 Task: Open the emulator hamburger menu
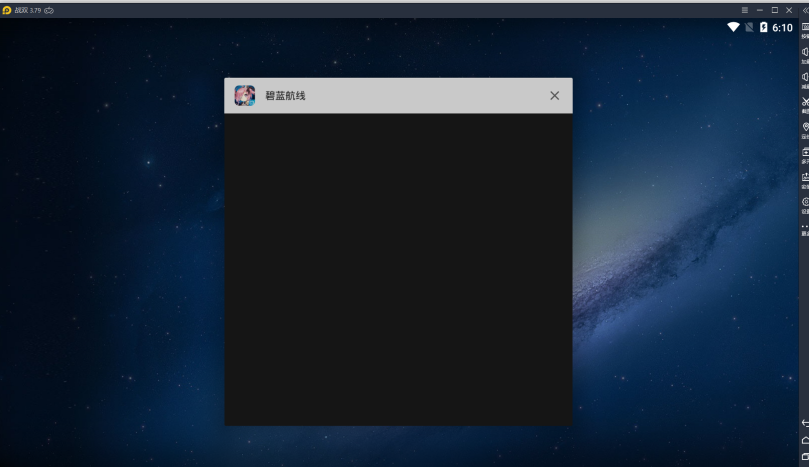744,9
